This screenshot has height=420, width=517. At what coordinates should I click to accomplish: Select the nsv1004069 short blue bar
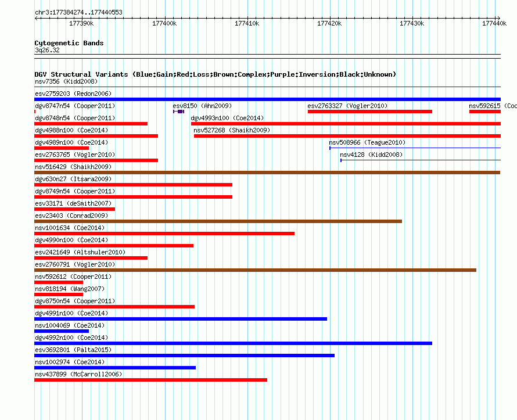click(x=62, y=331)
